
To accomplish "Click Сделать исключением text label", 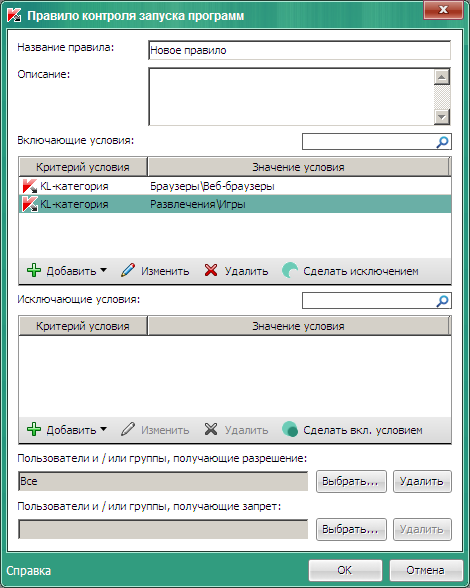I will coord(361,271).
